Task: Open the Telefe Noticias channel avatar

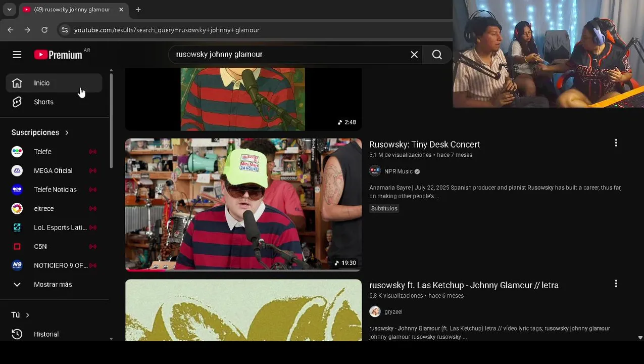Action: (x=17, y=190)
